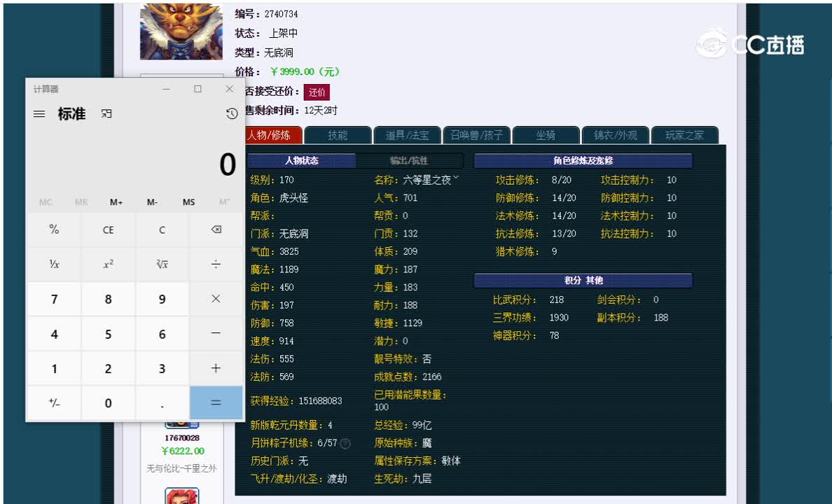Select the 输出/抗性 sub-tab
Image resolution: width=832 pixels, height=504 pixels.
point(409,160)
